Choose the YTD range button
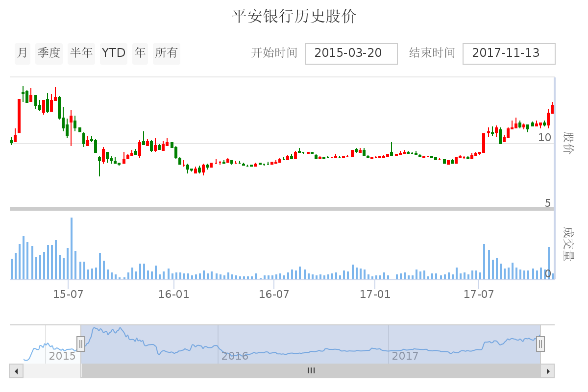588x392 pixels. click(114, 53)
